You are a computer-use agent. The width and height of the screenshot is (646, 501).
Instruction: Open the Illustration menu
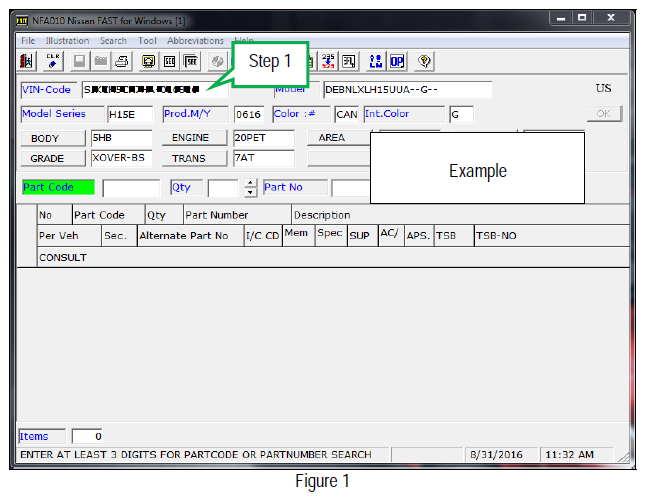coord(67,41)
